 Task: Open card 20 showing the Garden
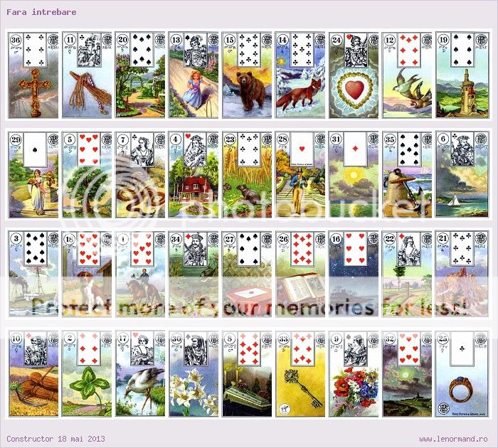click(140, 75)
